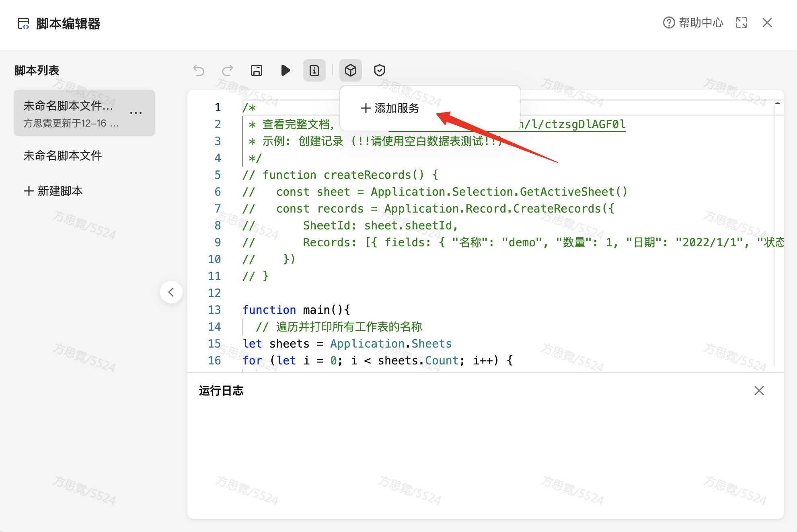797x532 pixels.
Task: Click the redo arrow icon
Action: pos(228,71)
